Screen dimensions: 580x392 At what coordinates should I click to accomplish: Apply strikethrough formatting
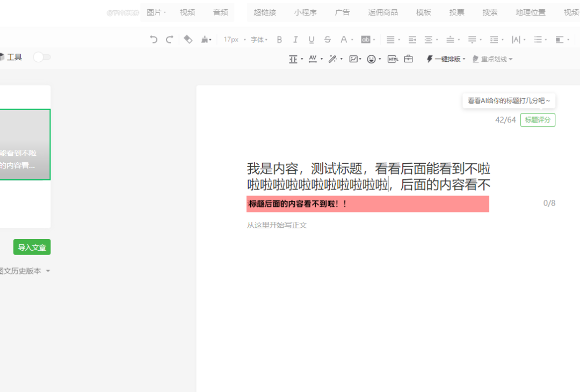[328, 39]
